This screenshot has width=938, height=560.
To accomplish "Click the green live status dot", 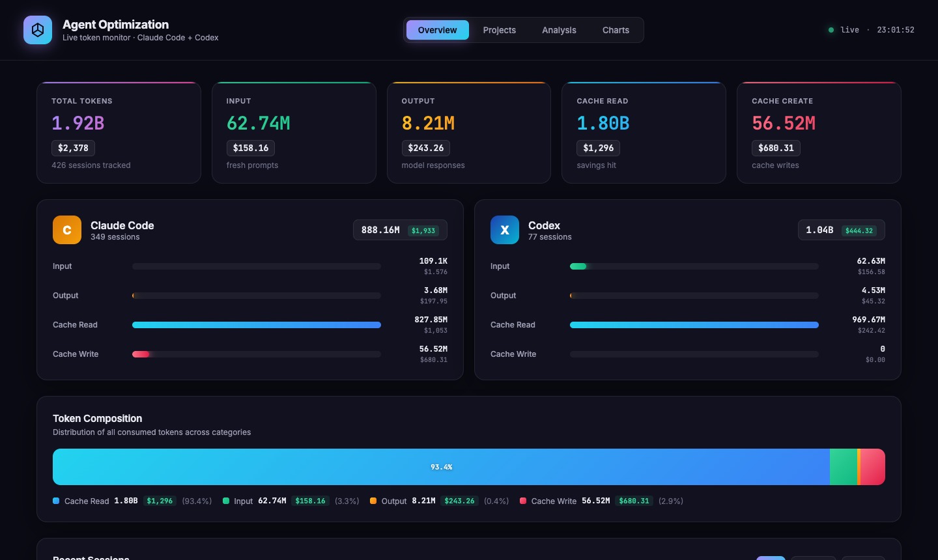I will (831, 30).
